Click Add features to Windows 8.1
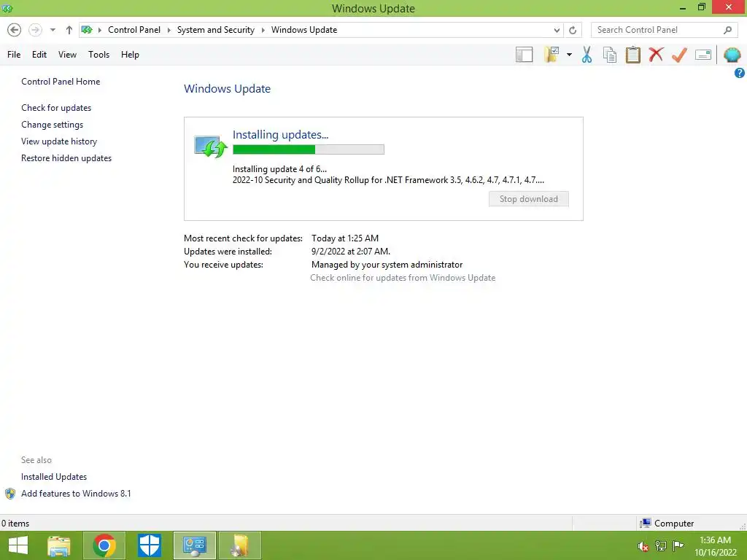Viewport: 747px width, 560px height. pyautogui.click(x=76, y=494)
